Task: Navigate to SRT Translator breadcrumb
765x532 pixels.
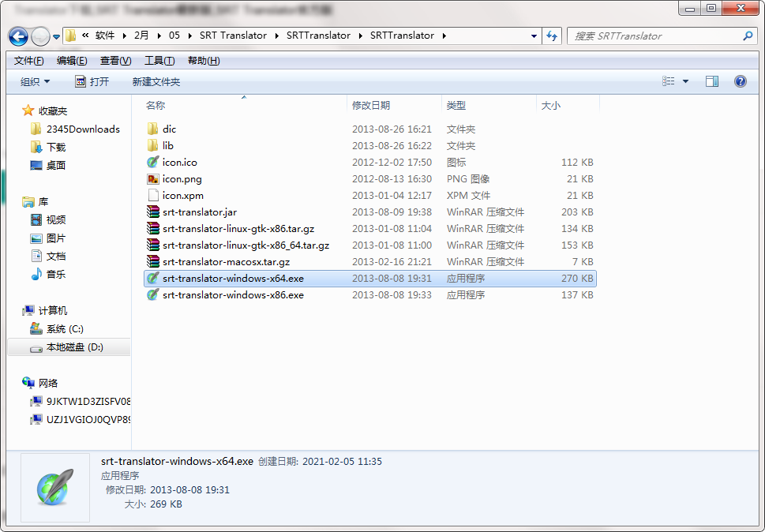Action: 233,36
